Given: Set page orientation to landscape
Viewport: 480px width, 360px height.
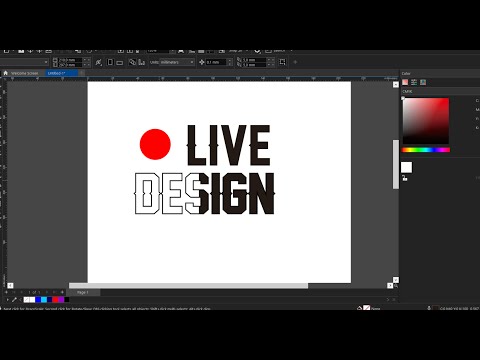Looking at the screenshot, I should [x=120, y=62].
